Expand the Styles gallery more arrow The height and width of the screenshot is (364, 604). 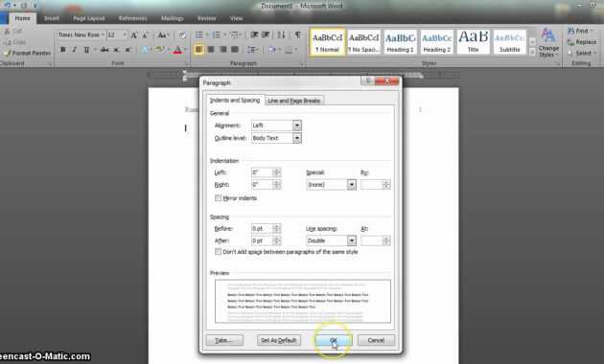532,53
